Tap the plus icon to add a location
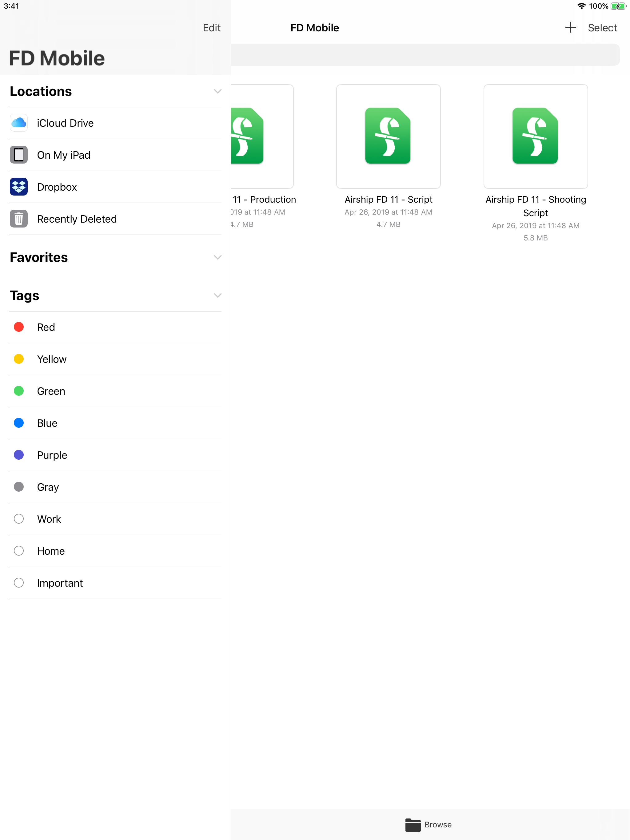Image resolution: width=630 pixels, height=840 pixels. pos(570,27)
